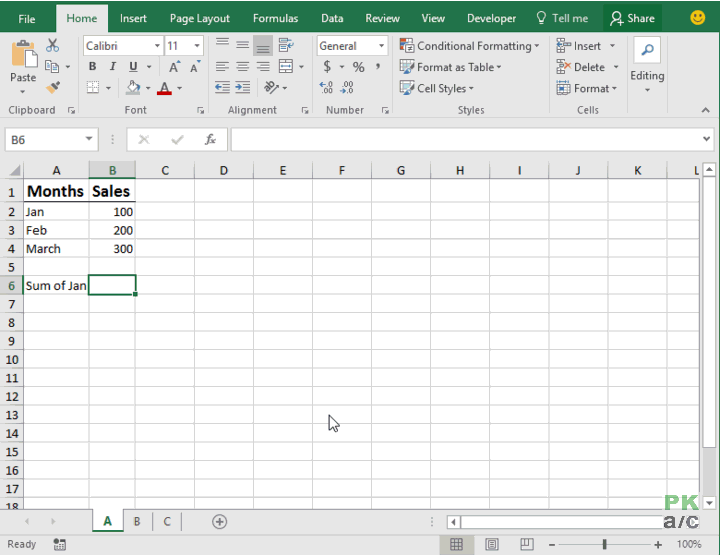Switch to Normal view
Viewport: 720px width, 555px height.
point(456,544)
